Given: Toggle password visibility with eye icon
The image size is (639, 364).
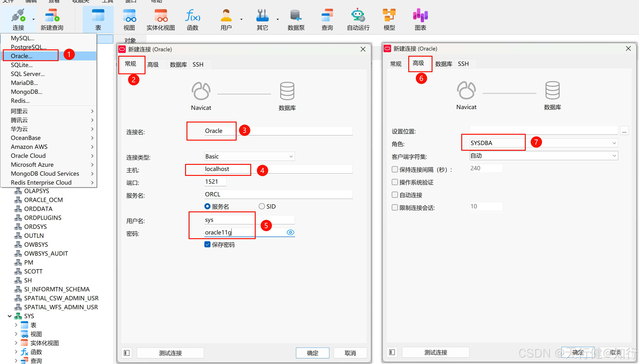Looking at the screenshot, I should pyautogui.click(x=290, y=232).
